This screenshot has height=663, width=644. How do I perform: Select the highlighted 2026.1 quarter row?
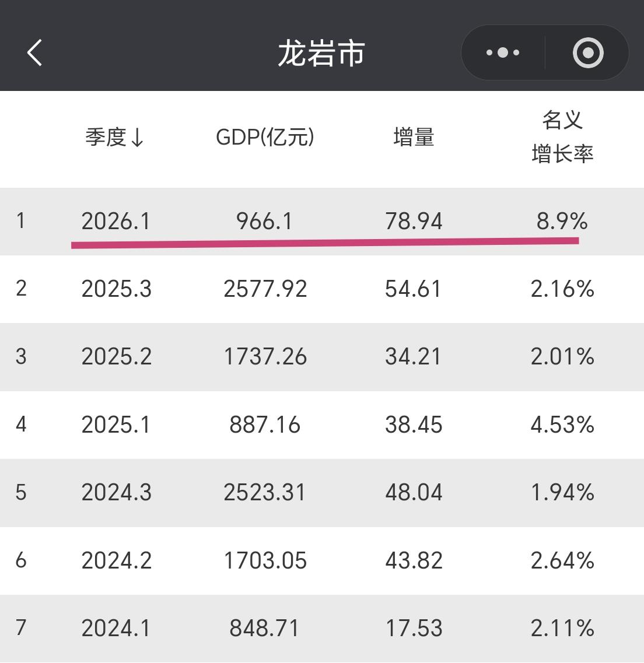116,222
